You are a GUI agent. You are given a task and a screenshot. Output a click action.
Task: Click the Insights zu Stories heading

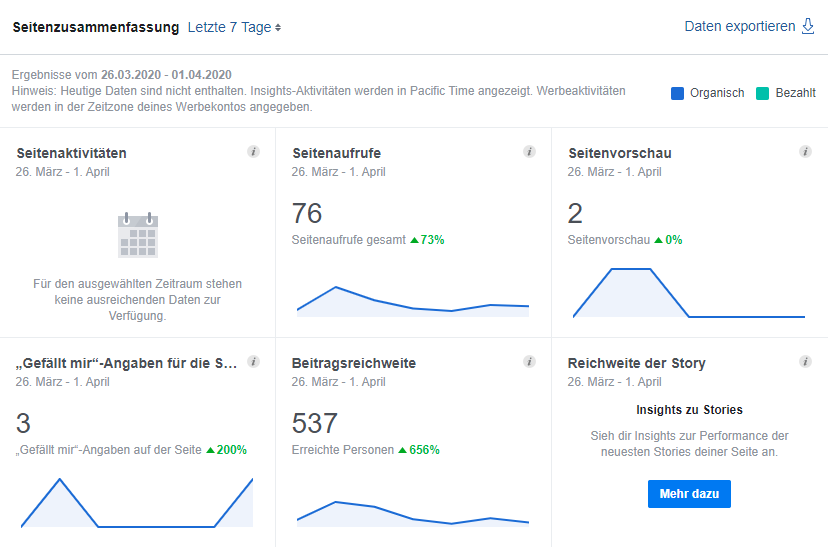(689, 410)
